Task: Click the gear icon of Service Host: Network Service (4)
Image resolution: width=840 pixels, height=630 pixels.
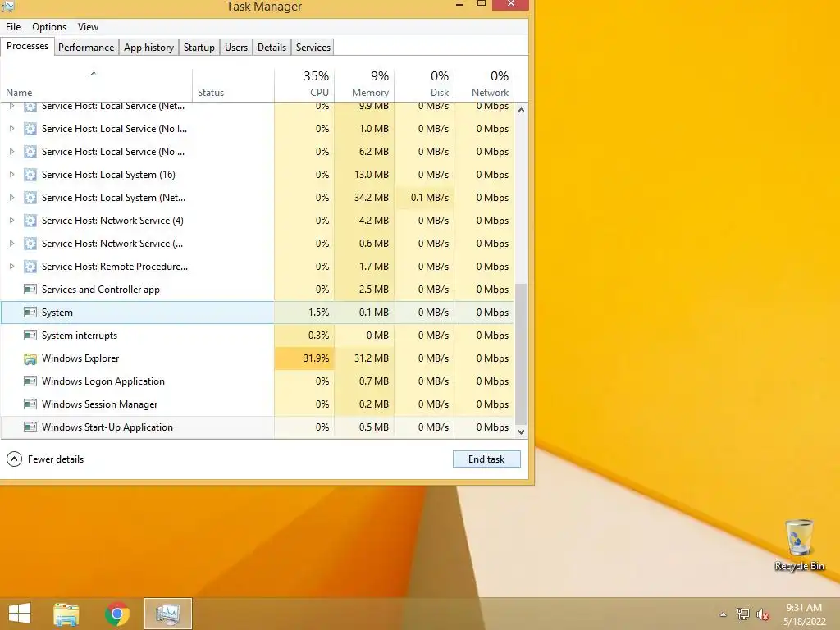Action: [x=30, y=221]
